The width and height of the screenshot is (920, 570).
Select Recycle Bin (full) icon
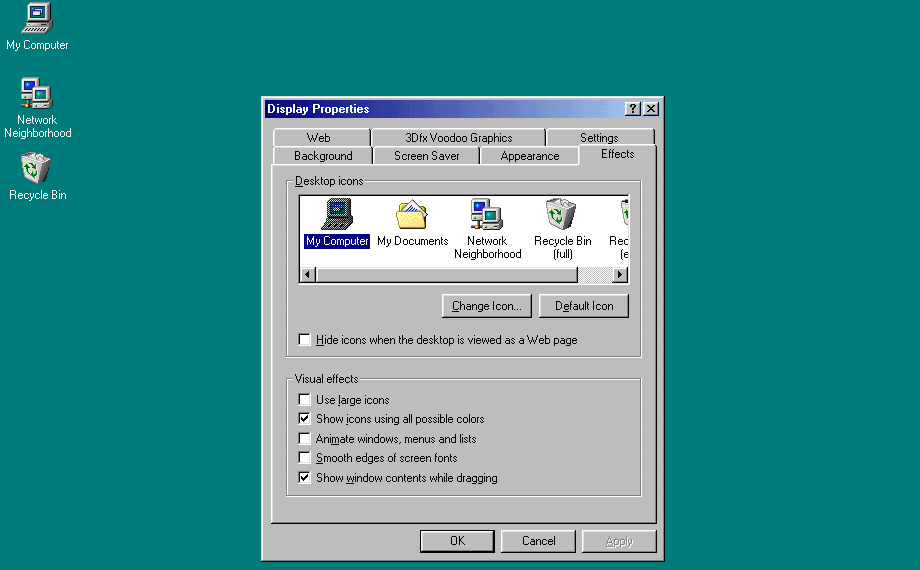[562, 230]
